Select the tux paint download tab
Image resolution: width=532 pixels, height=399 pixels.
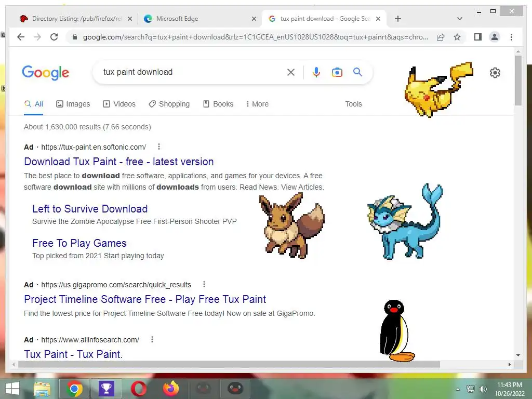(324, 19)
